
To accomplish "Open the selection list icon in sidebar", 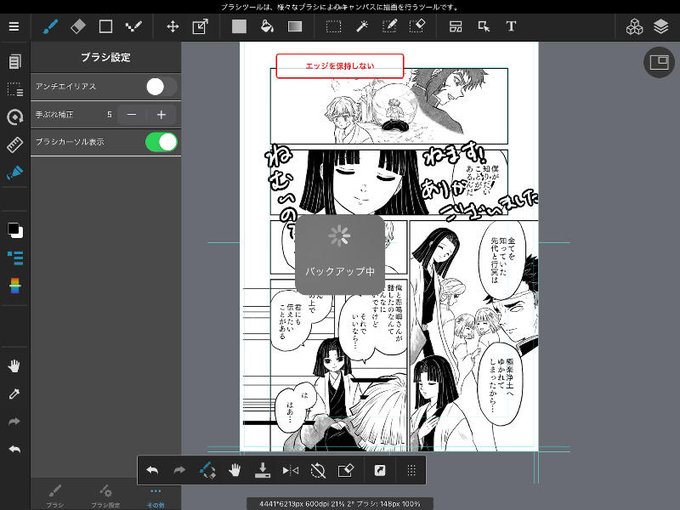I will 15,89.
